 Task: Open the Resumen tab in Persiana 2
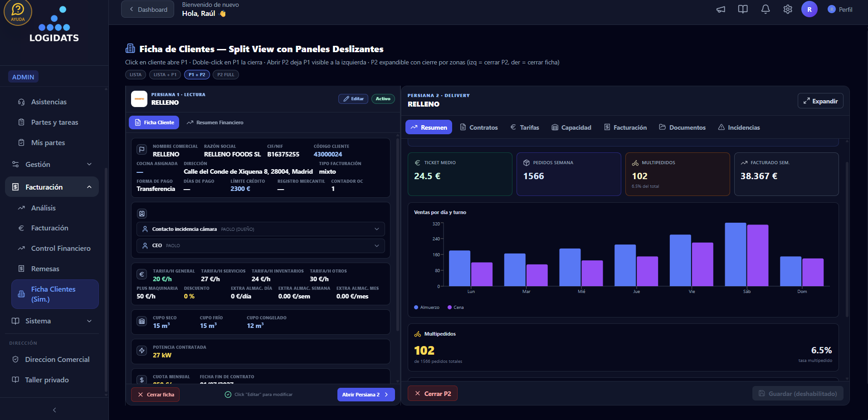point(429,127)
